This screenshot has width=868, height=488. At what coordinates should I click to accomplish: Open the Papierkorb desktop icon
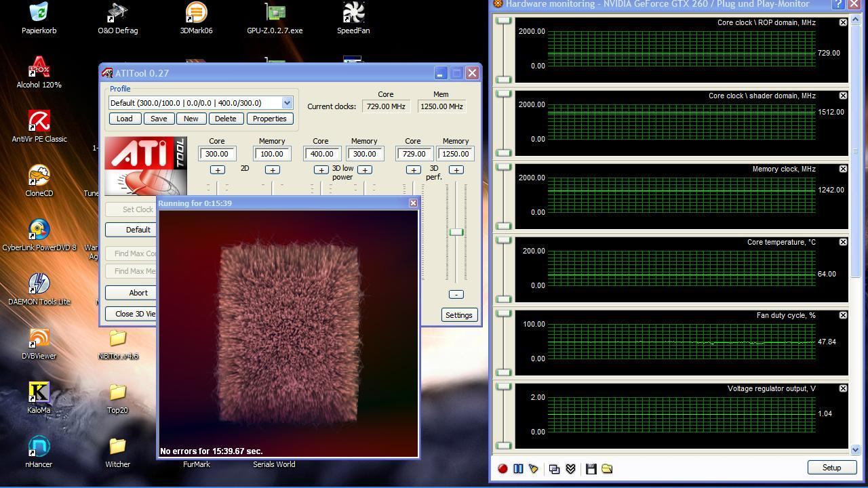click(x=39, y=18)
